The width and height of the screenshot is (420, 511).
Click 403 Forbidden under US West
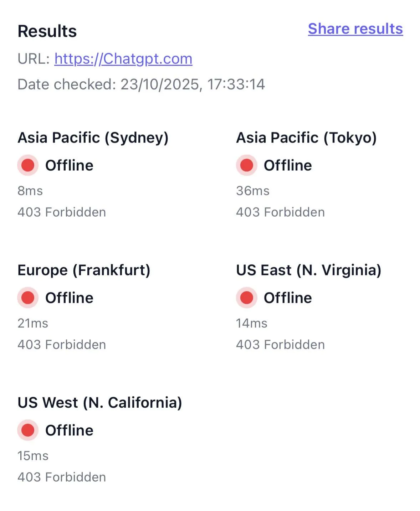[62, 477]
